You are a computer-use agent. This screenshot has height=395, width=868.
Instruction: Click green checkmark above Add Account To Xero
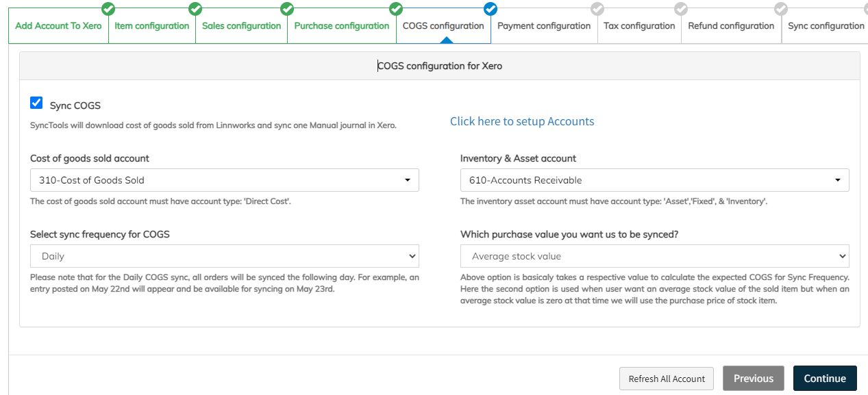pos(108,9)
